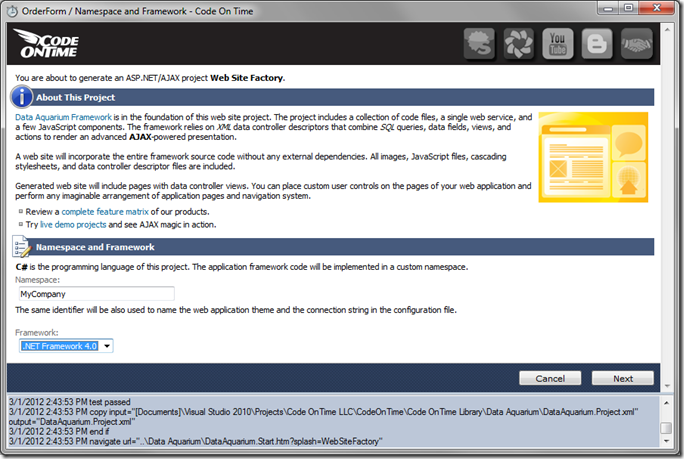This screenshot has width=684, height=459.
Task: Click the log pane scroll up arrow
Action: point(666,403)
